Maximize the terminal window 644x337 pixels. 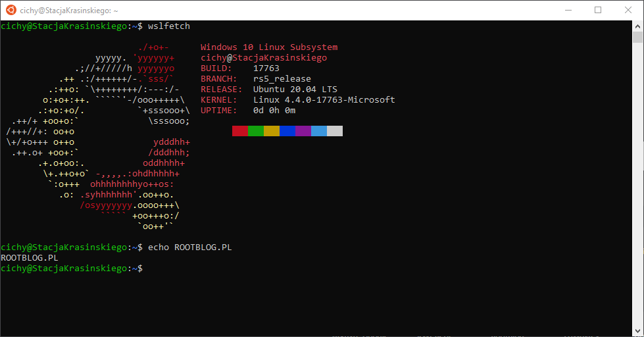pos(598,11)
